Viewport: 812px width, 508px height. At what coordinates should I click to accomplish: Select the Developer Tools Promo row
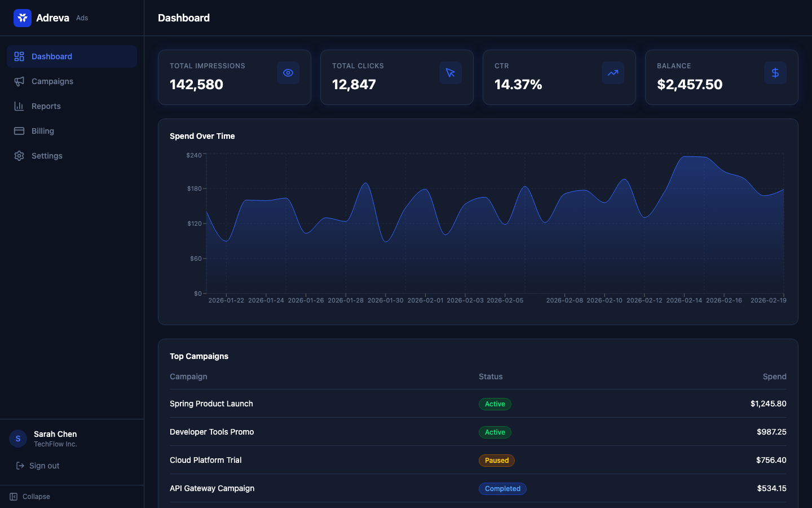point(212,432)
